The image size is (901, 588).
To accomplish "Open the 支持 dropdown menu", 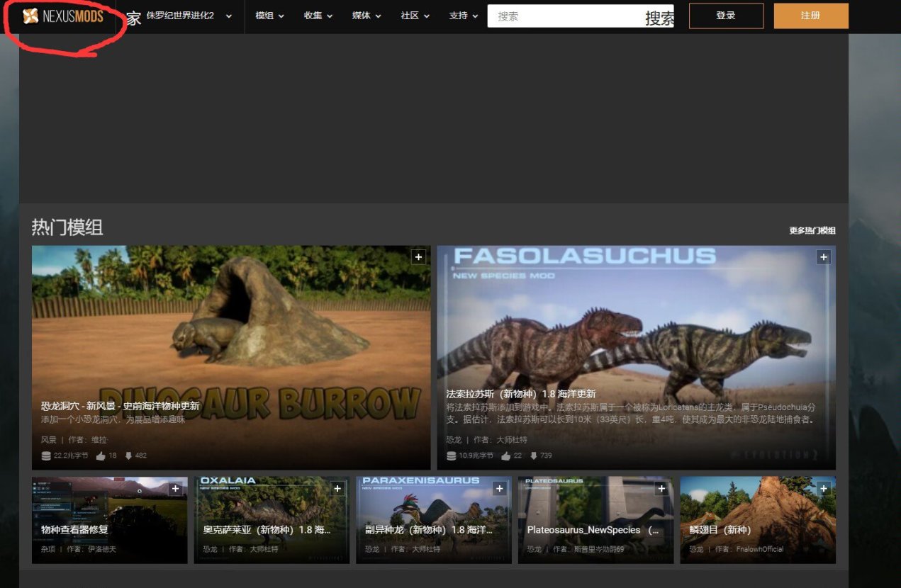I will point(464,16).
